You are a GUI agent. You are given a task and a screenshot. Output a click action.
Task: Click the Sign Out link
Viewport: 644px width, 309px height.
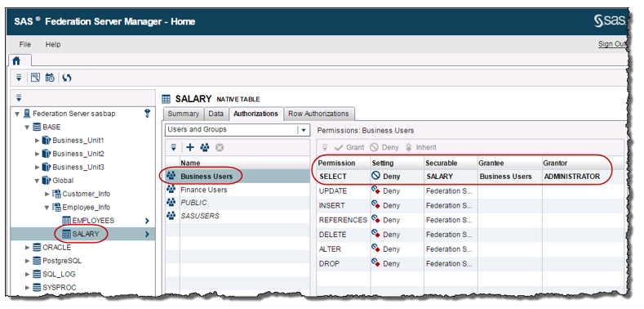[x=612, y=44]
